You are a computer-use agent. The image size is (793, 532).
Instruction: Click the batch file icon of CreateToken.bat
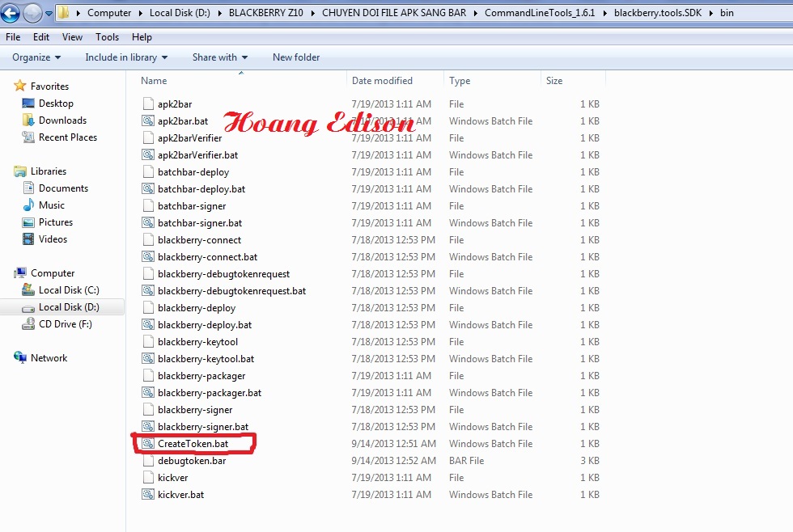click(x=147, y=444)
